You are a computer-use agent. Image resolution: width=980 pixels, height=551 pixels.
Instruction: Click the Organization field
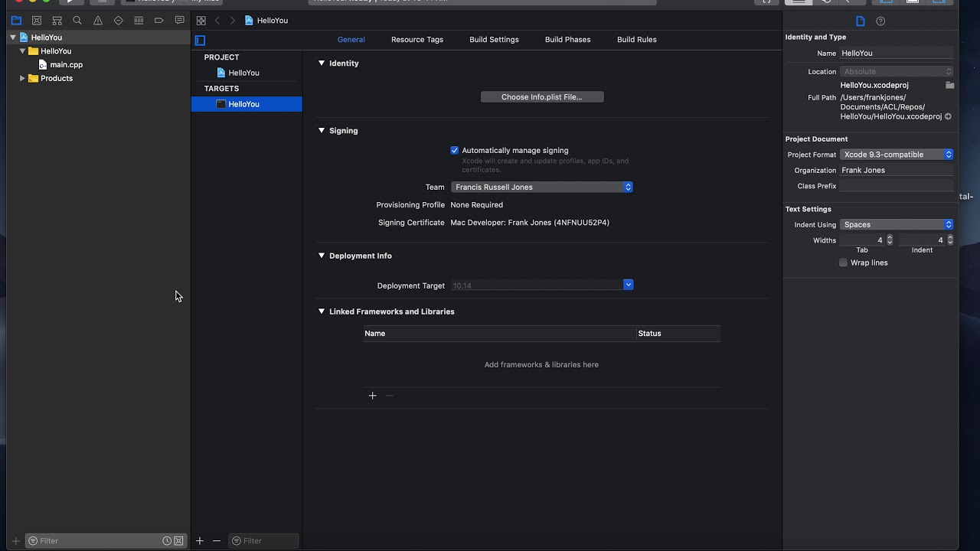click(897, 171)
